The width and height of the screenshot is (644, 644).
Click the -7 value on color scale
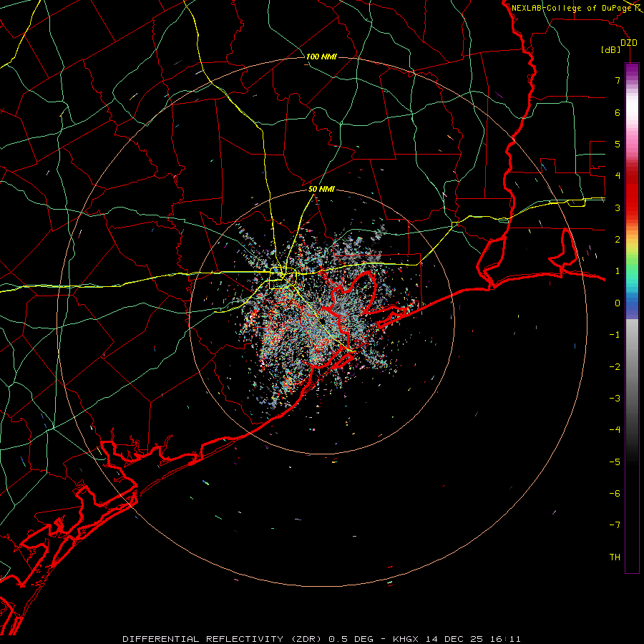(615, 525)
